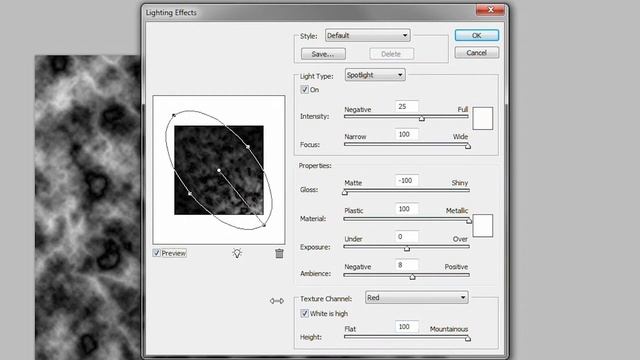Click the Wide label near Focus
The width and height of the screenshot is (640, 360).
(460, 137)
